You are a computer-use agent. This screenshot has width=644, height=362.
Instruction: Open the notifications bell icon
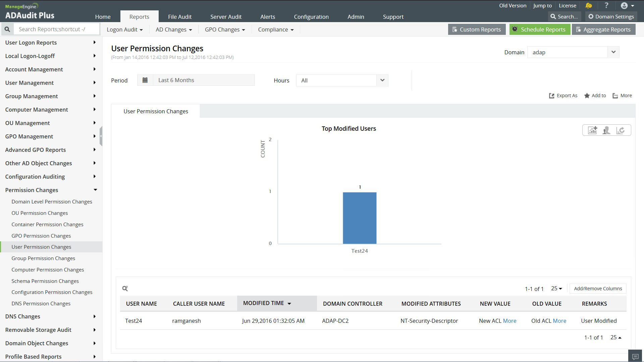[x=589, y=6]
